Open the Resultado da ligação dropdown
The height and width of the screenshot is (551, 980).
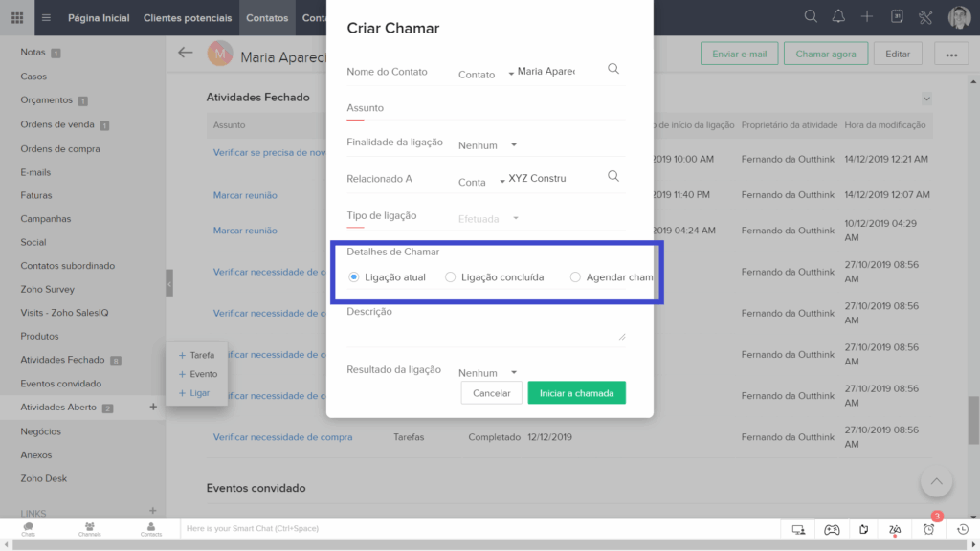tap(487, 372)
